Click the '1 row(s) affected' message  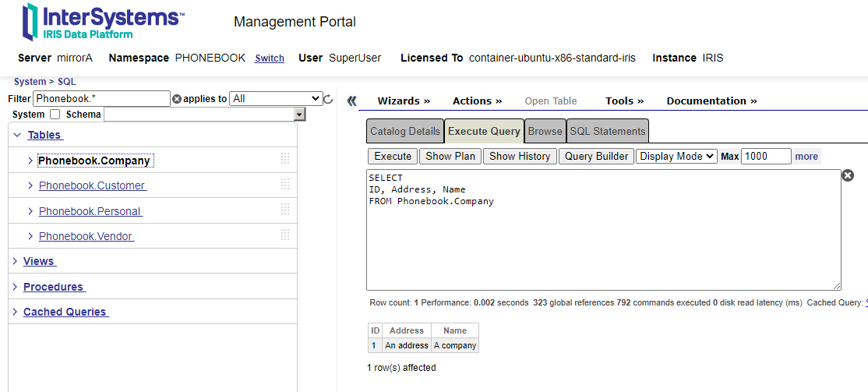tap(401, 368)
